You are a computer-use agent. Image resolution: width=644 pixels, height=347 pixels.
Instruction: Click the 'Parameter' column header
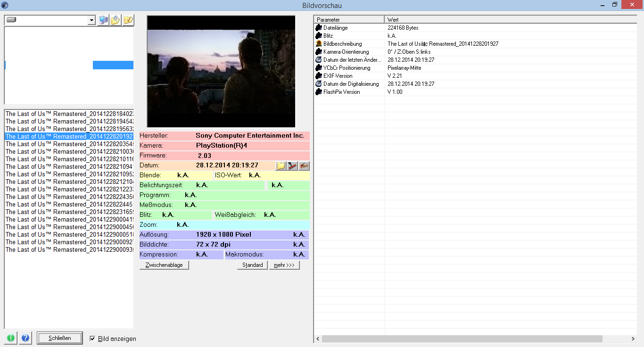click(349, 20)
